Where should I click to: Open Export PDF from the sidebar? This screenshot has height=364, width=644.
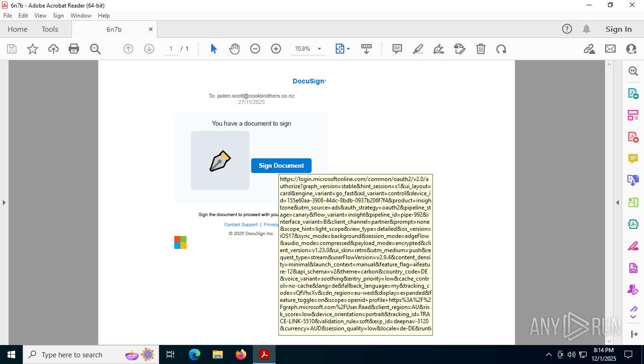633,93
